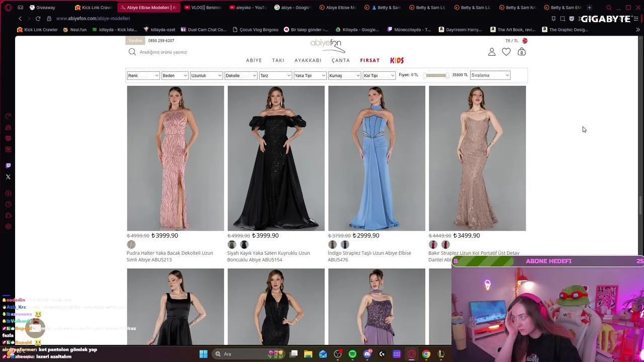Open sidebar Settings gear icon

coord(8,227)
